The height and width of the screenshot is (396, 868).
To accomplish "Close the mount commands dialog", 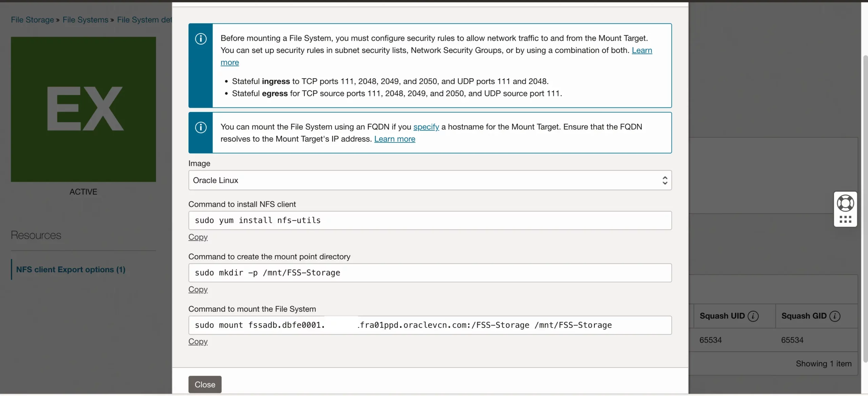I will click(x=205, y=384).
